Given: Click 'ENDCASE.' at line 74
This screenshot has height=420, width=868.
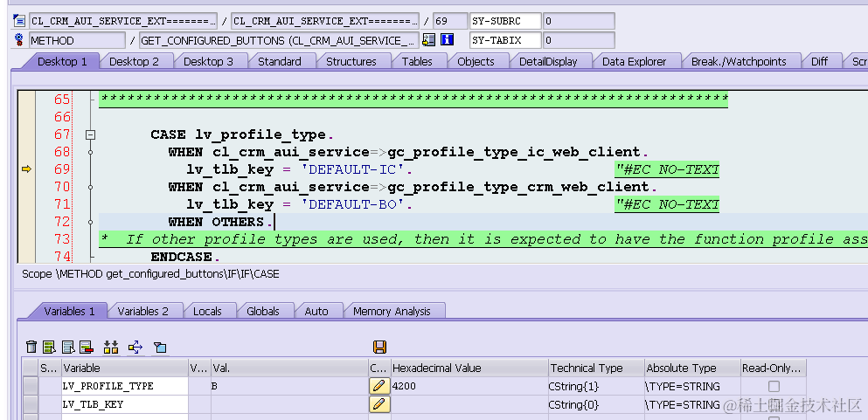Looking at the screenshot, I should point(185,257).
